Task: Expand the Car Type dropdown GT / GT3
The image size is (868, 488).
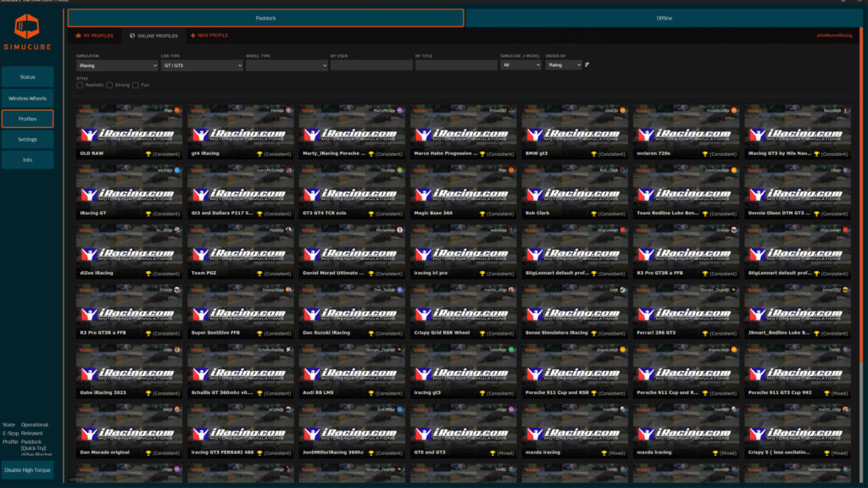Action: pyautogui.click(x=201, y=64)
